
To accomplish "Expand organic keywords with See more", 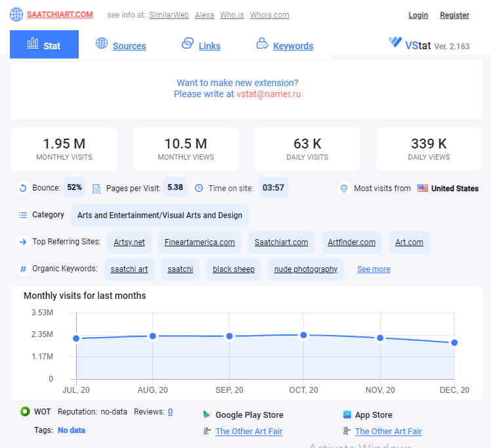I will 374,269.
